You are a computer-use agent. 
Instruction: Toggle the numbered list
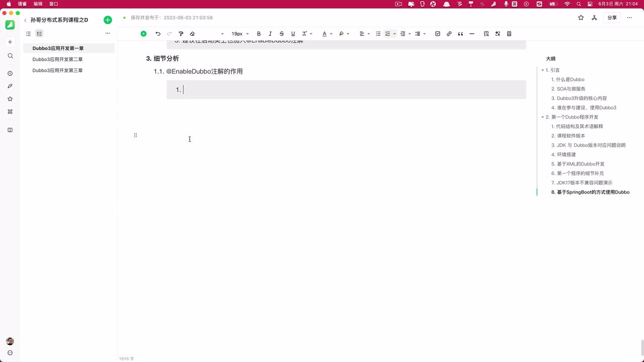coord(388,34)
